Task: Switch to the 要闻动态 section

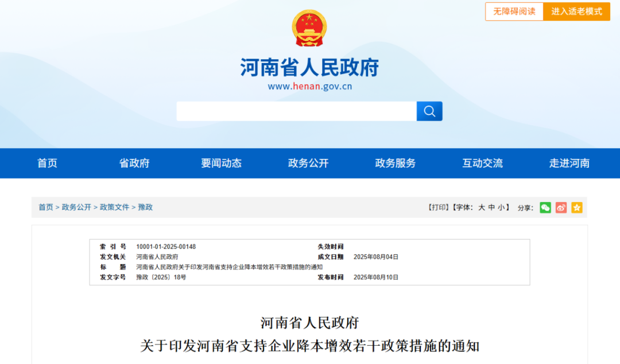Action: pos(222,163)
